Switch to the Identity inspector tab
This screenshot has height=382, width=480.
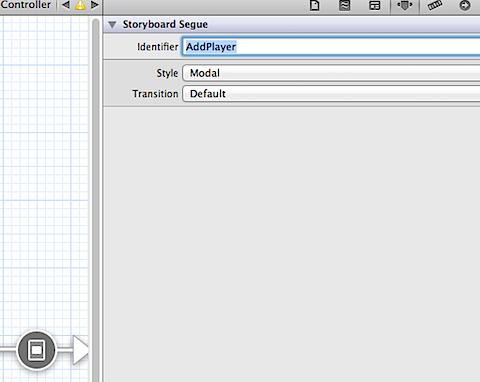click(375, 6)
